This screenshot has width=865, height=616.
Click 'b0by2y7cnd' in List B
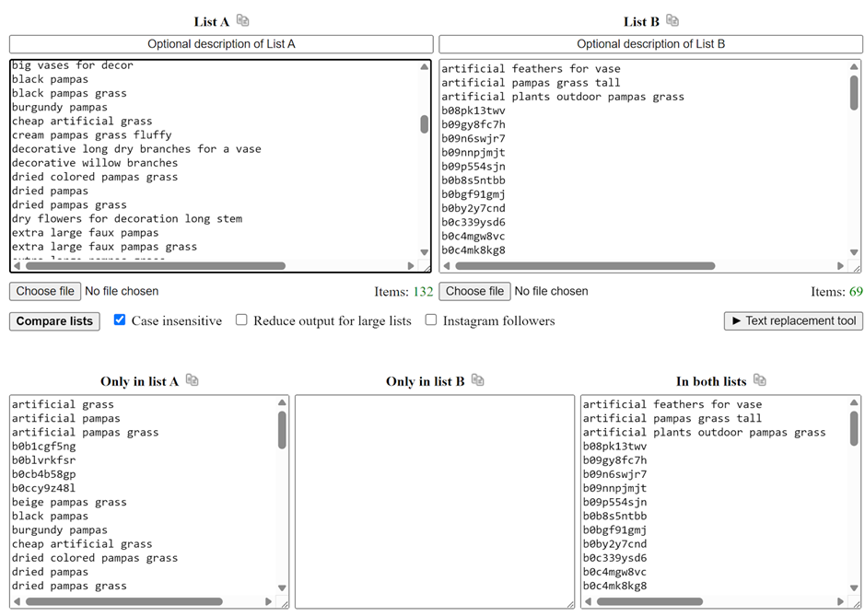pos(473,208)
